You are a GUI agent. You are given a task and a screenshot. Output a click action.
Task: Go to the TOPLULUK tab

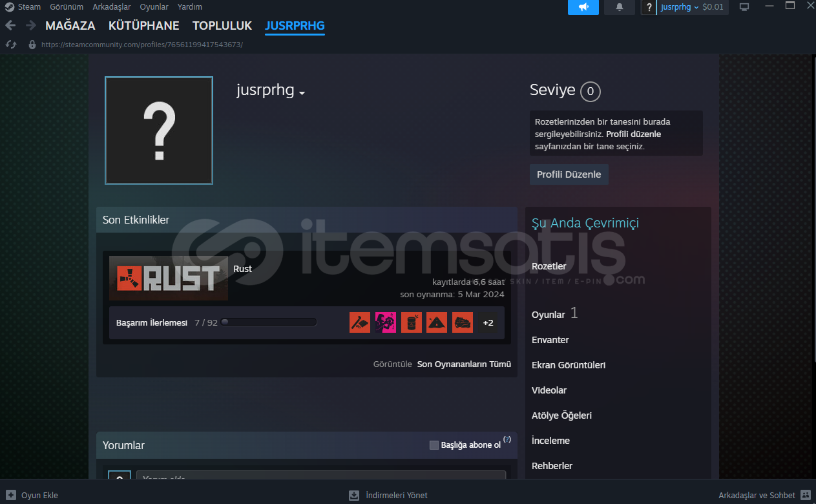coord(222,26)
